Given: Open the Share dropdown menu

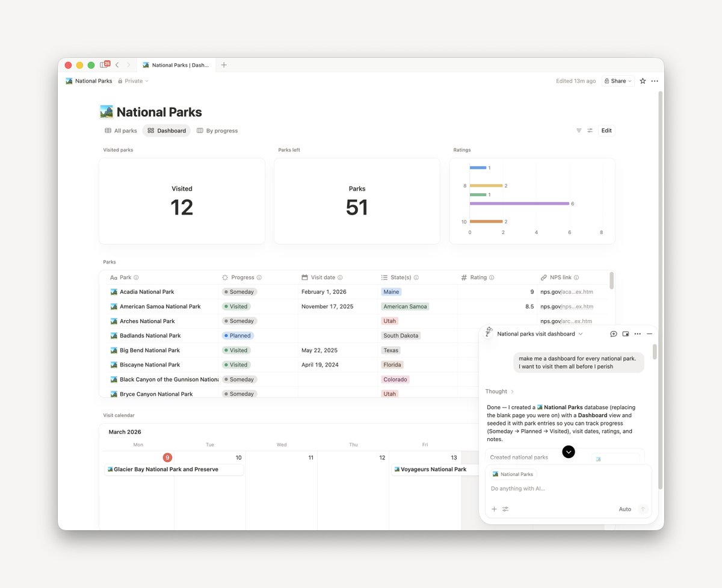Looking at the screenshot, I should click(618, 81).
